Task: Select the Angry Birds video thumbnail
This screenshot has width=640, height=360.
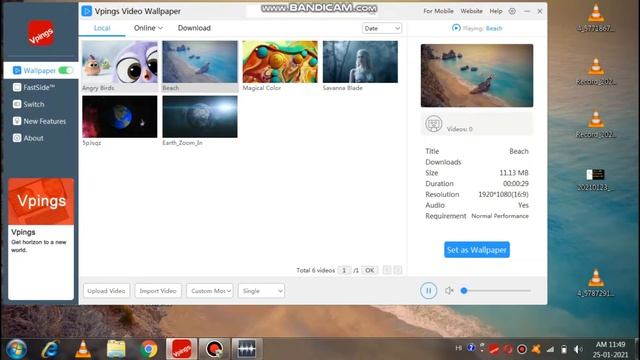Action: [x=120, y=62]
